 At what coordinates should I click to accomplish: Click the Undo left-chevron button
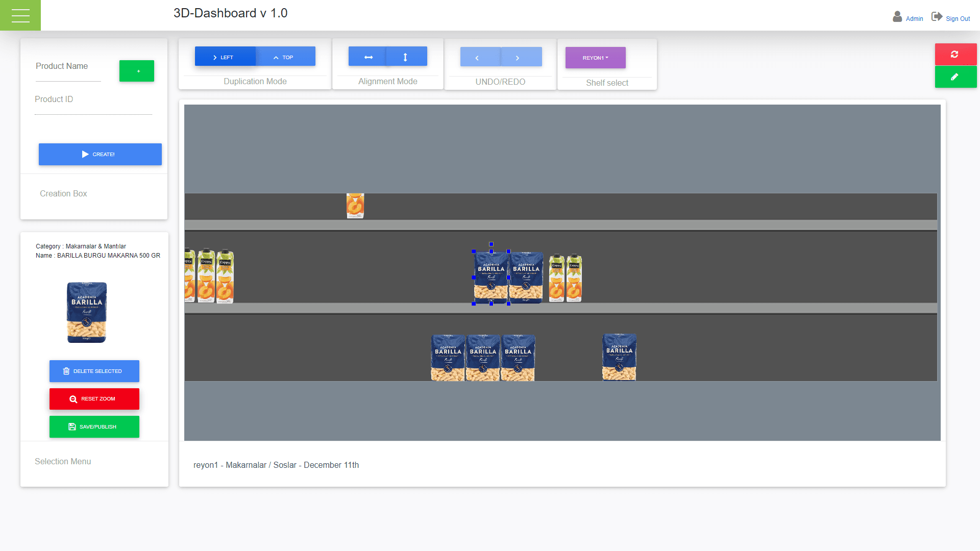(x=480, y=57)
